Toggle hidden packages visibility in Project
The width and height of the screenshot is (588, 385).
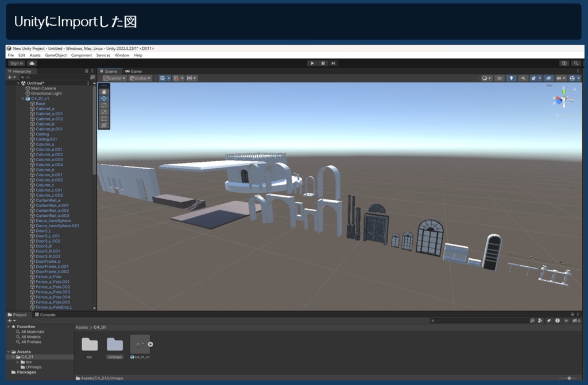[x=577, y=321]
